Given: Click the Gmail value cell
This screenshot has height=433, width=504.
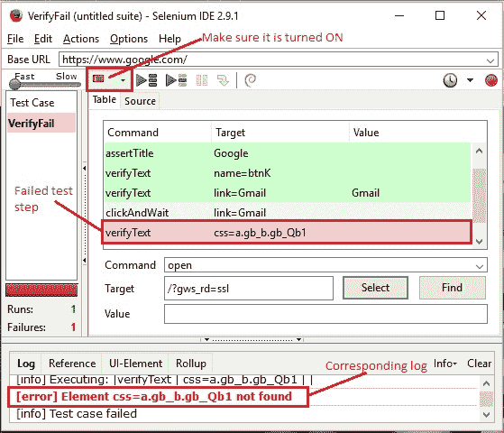Looking at the screenshot, I should click(x=365, y=193).
